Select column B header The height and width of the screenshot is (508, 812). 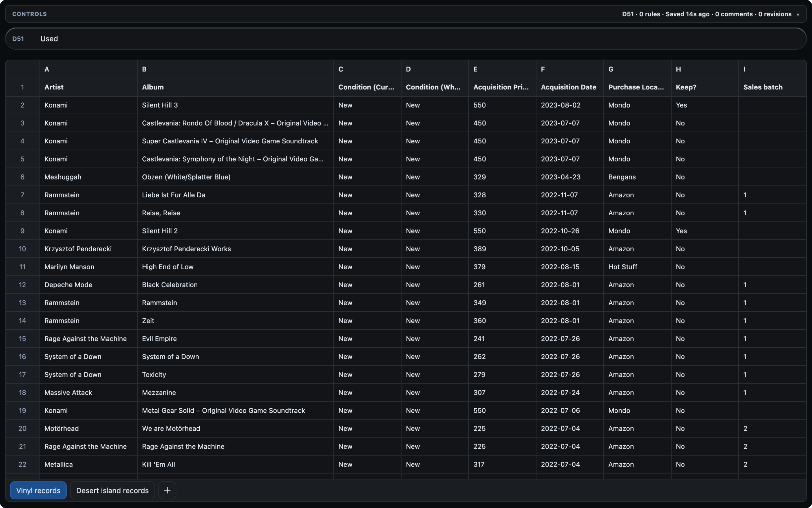point(235,69)
